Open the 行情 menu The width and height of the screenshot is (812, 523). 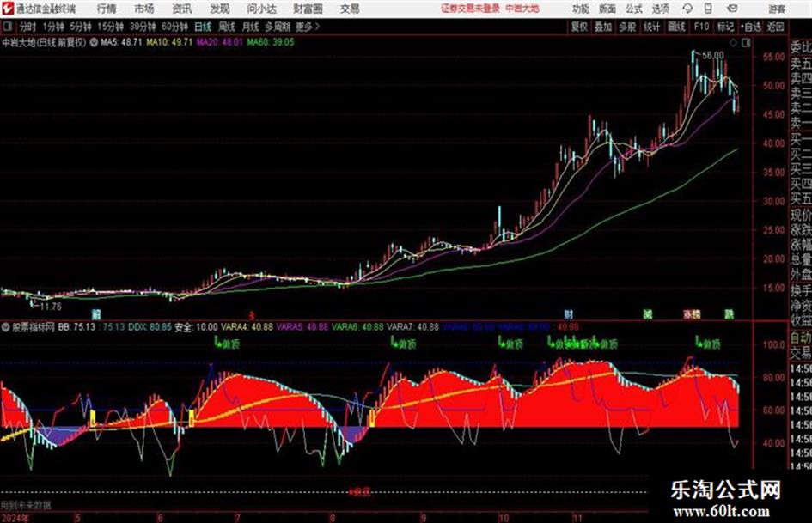coord(107,9)
